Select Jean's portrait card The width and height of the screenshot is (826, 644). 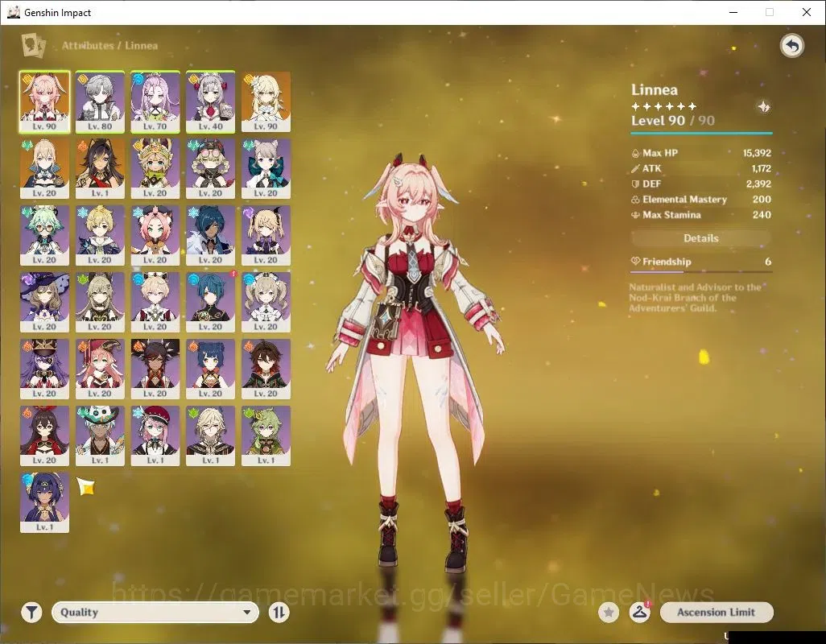(x=45, y=168)
